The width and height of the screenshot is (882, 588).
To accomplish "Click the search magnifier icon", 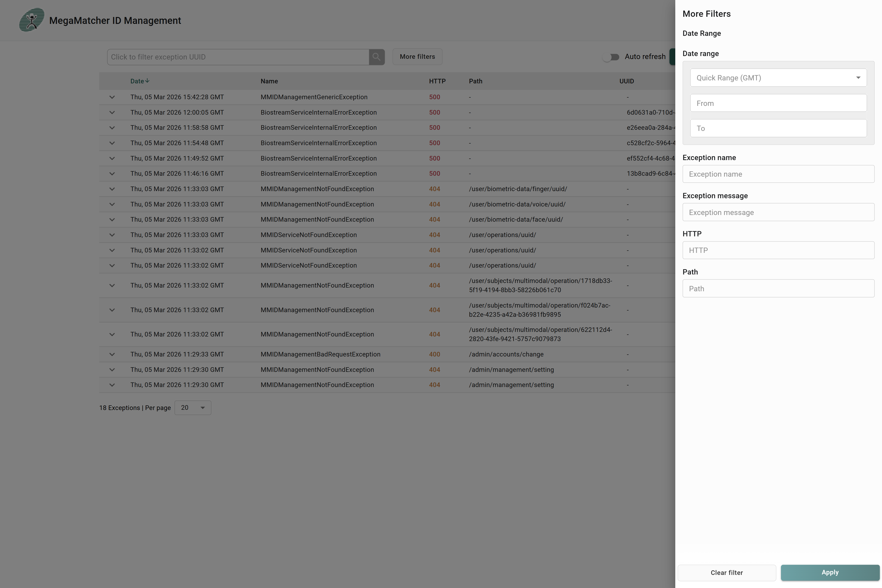I will coord(376,57).
